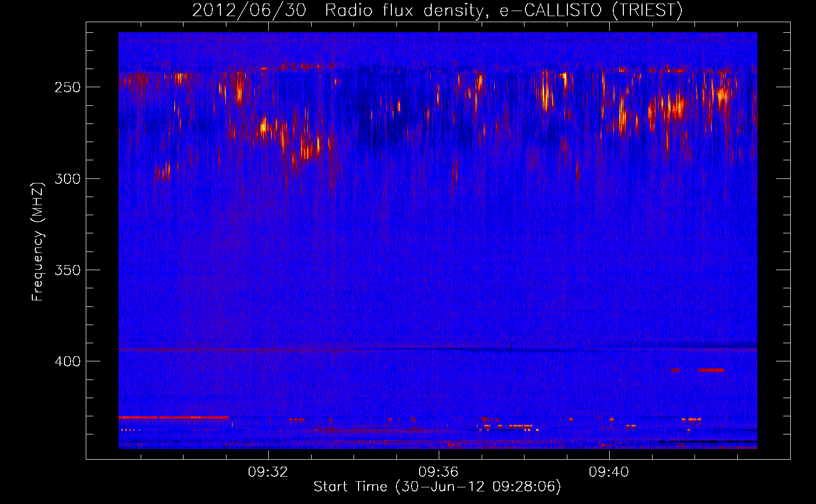
Task: Click the 'Start Time (30-Jun-12 09:28:06)' x-axis label
Action: 437,487
